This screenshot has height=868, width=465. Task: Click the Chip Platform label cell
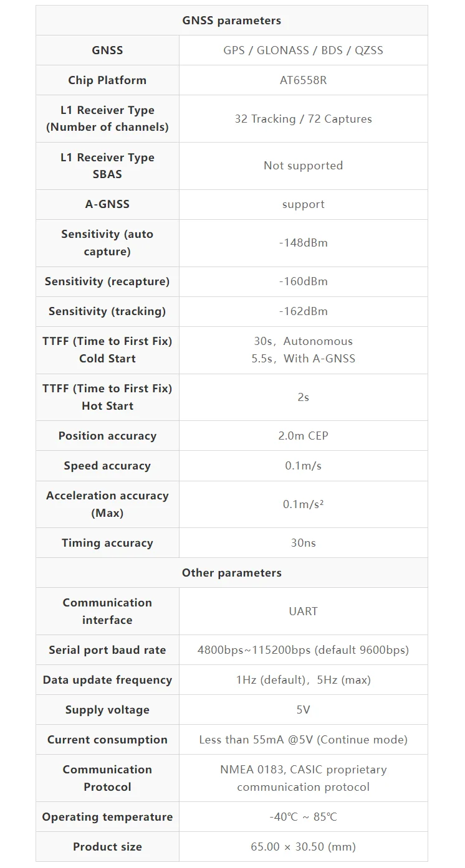tap(107, 80)
